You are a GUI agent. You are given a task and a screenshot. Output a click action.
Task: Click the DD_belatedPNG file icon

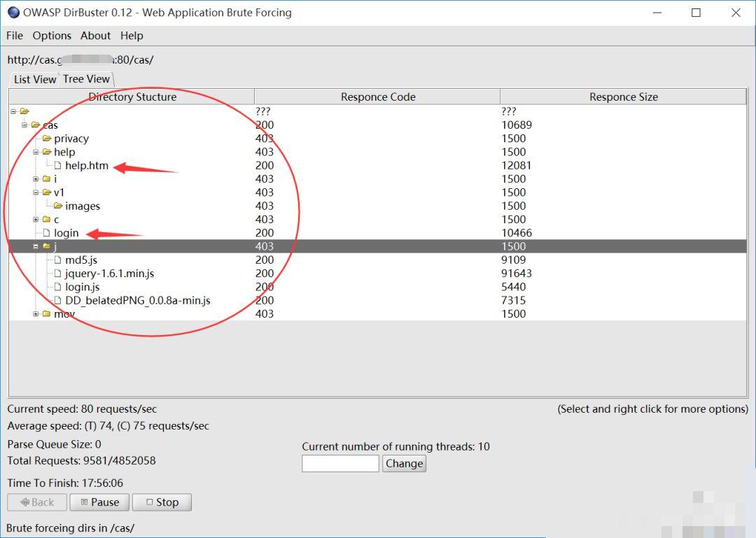click(x=58, y=300)
